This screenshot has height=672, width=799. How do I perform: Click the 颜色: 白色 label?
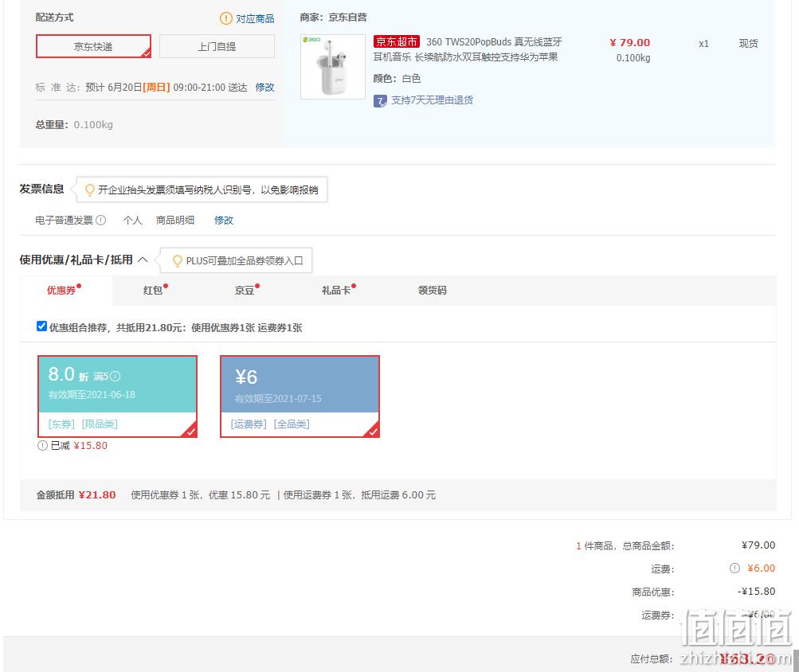coord(397,79)
